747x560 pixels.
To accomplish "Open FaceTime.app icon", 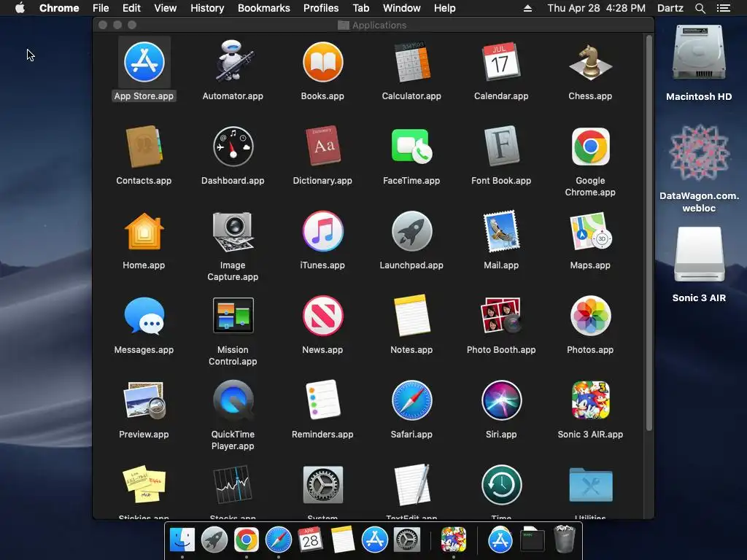I will point(411,147).
